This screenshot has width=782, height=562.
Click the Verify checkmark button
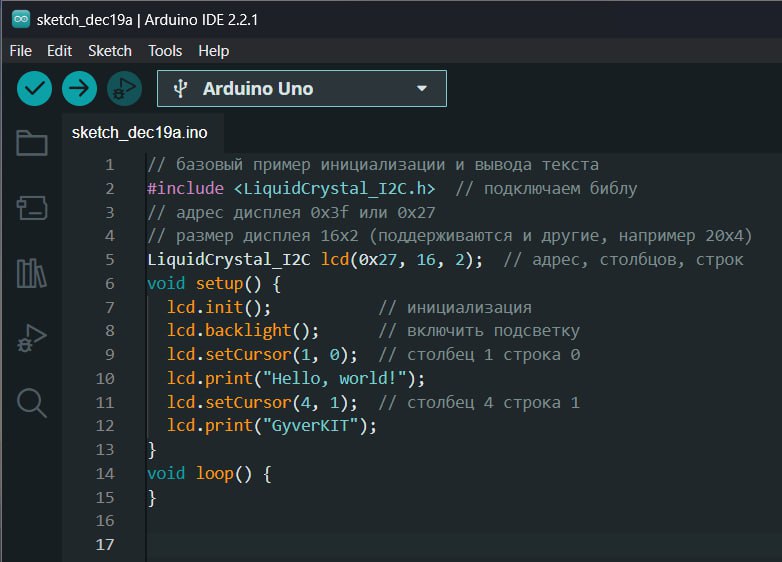pyautogui.click(x=34, y=89)
